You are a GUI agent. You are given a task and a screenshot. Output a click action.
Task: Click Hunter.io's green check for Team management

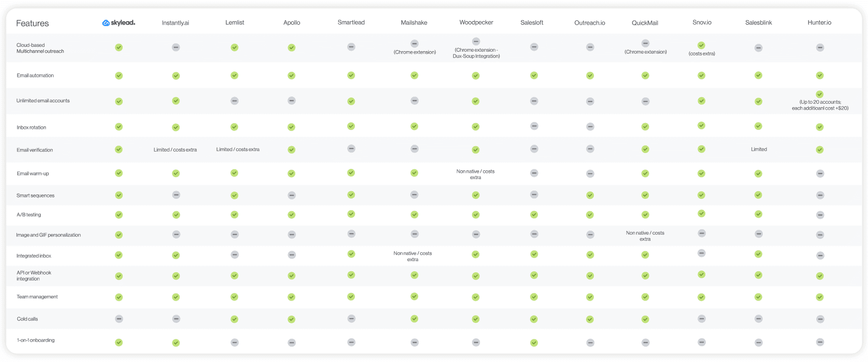click(x=820, y=297)
